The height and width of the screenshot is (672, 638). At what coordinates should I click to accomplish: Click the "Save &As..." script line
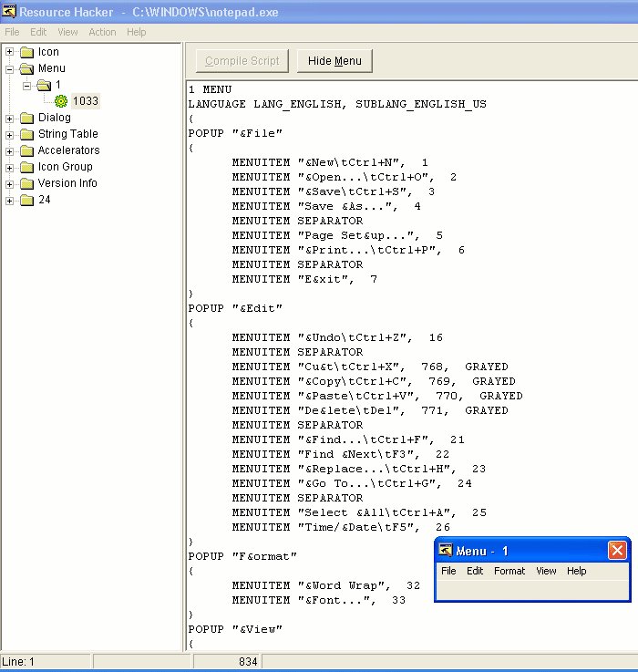326,206
